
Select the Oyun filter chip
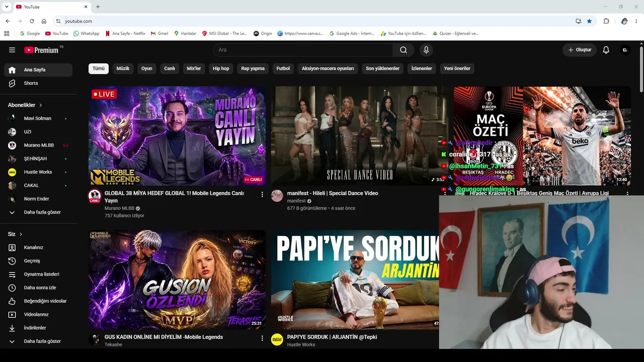(x=147, y=68)
